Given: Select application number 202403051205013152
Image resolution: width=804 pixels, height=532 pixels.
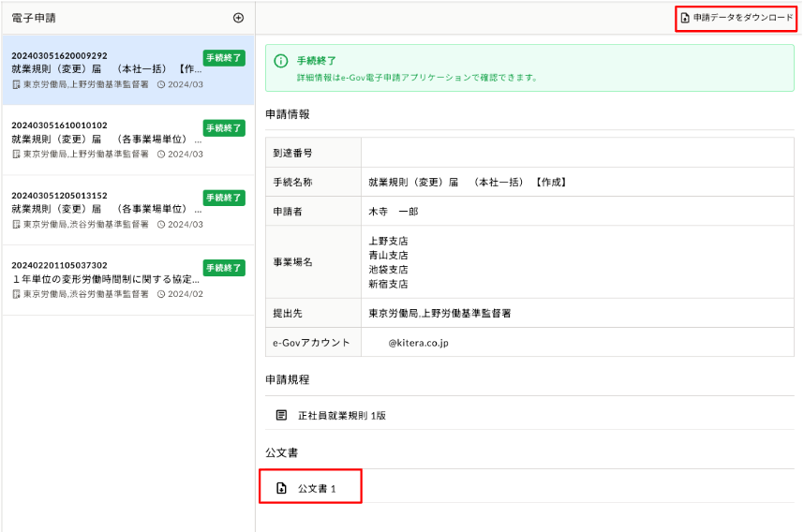Looking at the screenshot, I should tap(59, 196).
